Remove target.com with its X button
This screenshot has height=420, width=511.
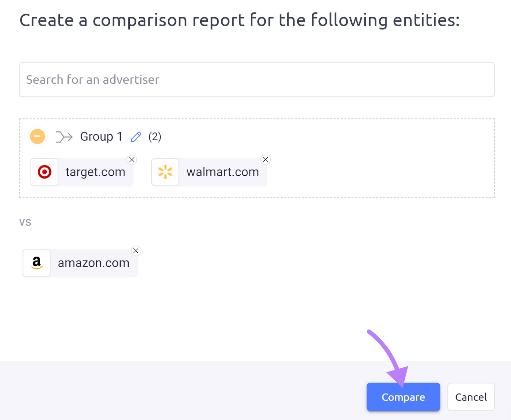[132, 160]
